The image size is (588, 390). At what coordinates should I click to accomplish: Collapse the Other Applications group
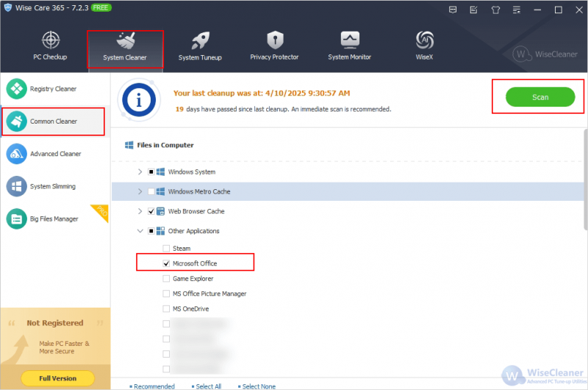coord(140,231)
